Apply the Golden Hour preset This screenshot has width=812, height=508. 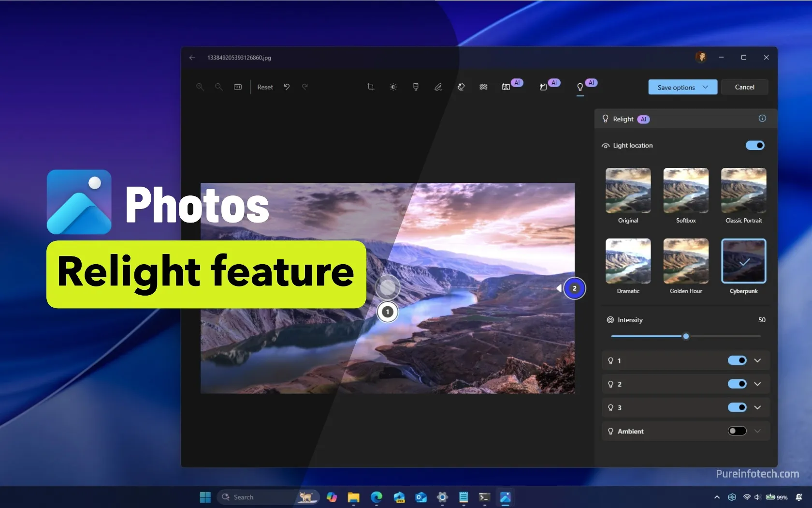point(686,261)
